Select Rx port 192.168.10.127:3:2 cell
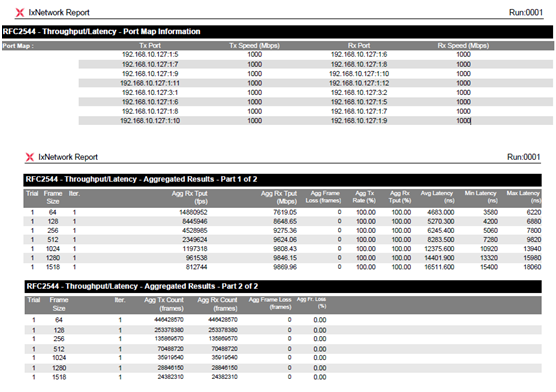Image resolution: width=556 pixels, height=392 pixels. pyautogui.click(x=359, y=92)
